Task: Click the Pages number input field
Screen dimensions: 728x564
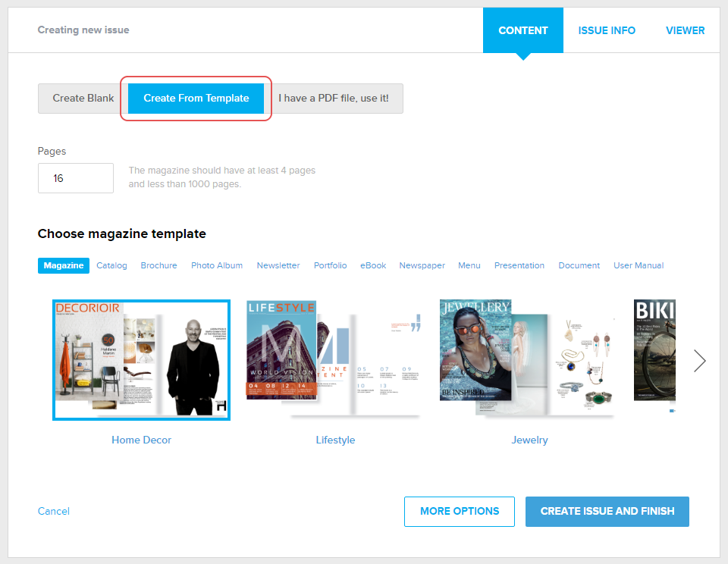Action: pyautogui.click(x=76, y=178)
